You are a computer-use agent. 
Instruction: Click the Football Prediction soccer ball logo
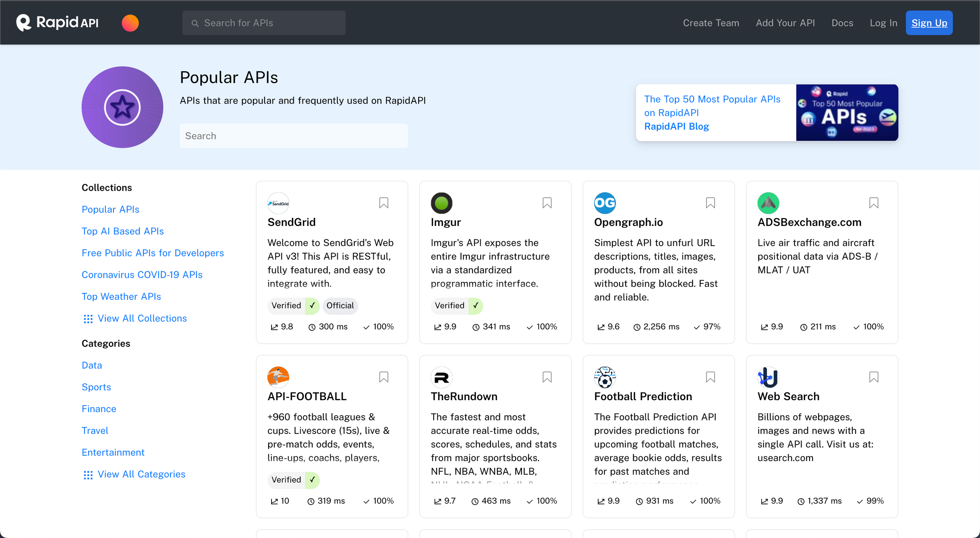click(605, 377)
